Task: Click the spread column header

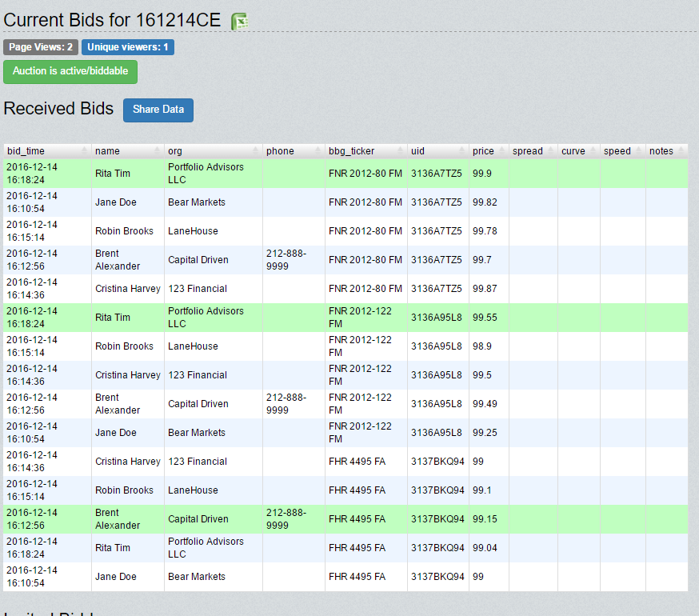Action: (528, 151)
